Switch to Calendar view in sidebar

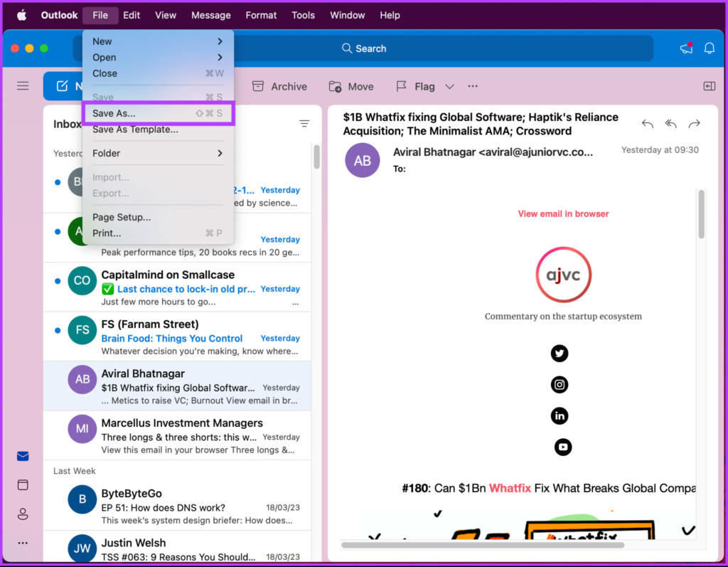pyautogui.click(x=23, y=484)
